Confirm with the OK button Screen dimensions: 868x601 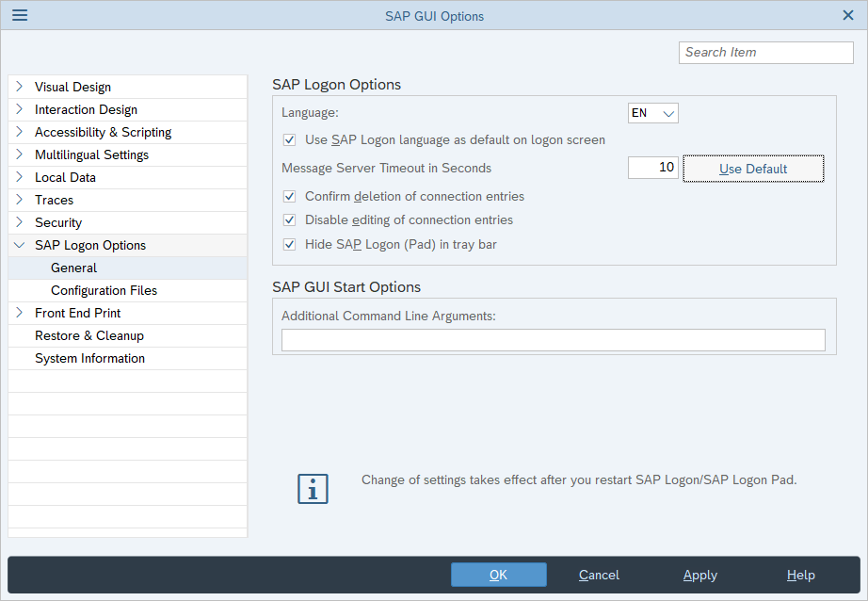pos(498,575)
